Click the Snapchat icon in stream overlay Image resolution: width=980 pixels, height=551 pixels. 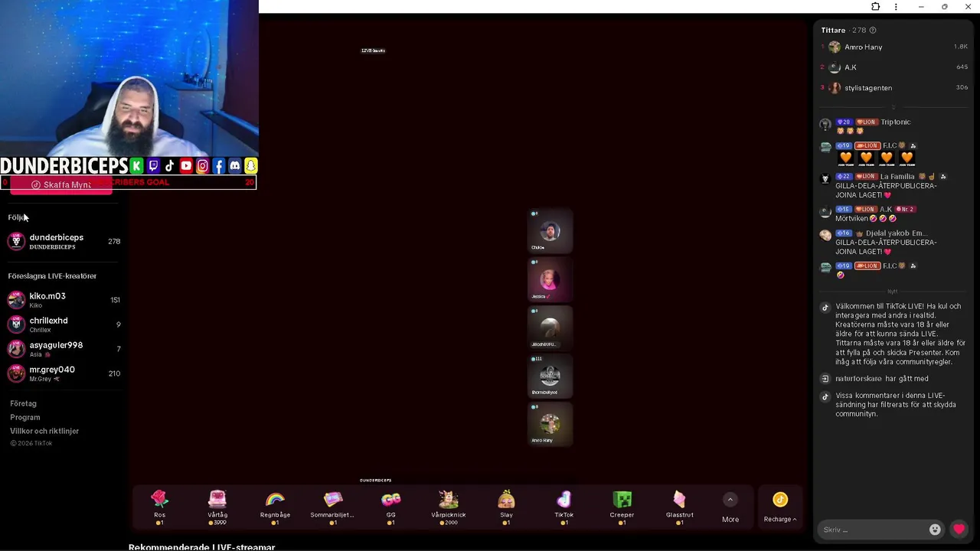coord(250,165)
